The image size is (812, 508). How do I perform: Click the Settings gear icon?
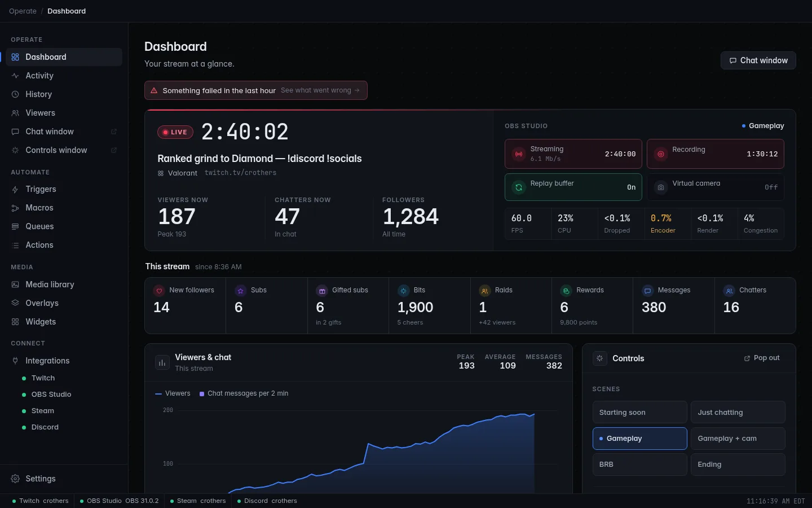pyautogui.click(x=15, y=479)
